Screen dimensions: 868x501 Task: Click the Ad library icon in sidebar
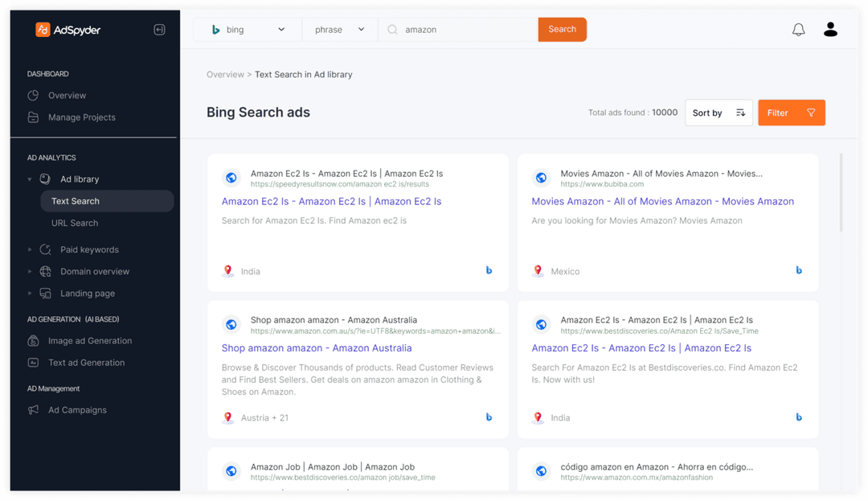43,179
